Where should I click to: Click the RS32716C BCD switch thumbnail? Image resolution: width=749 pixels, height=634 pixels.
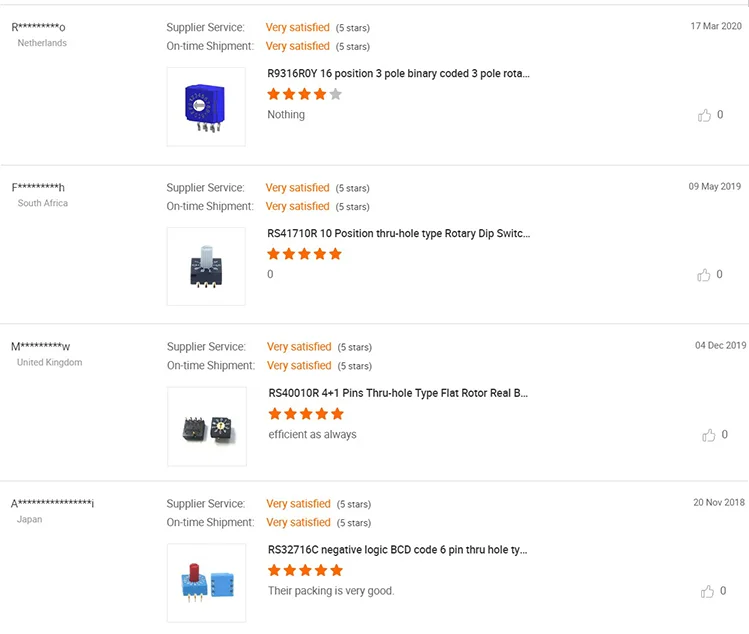coord(207,583)
